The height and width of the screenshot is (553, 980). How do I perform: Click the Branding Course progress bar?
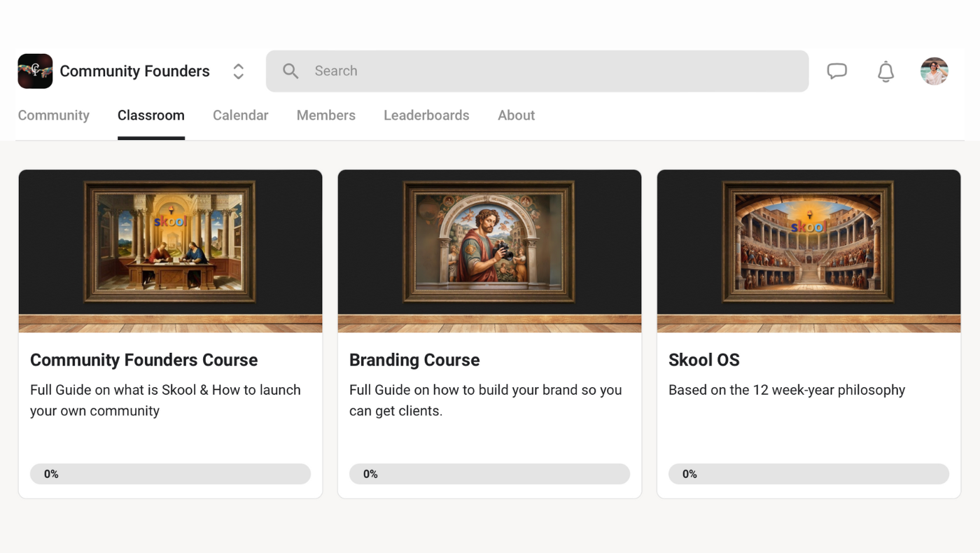tap(489, 474)
